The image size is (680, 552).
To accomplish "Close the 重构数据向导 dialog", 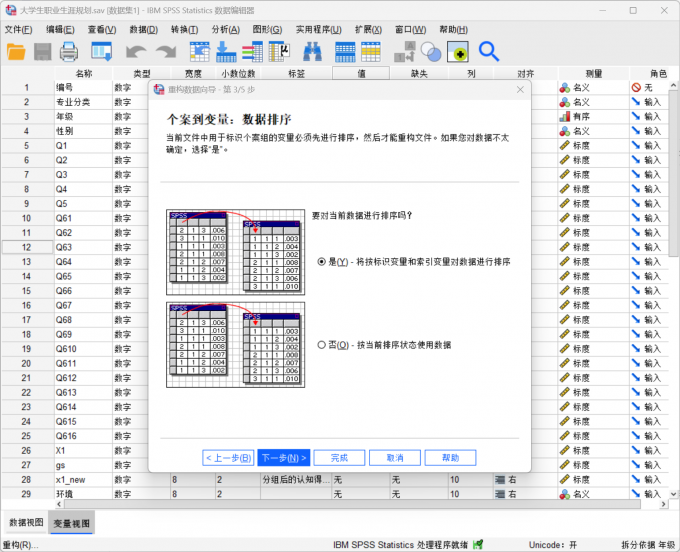I will tap(520, 90).
